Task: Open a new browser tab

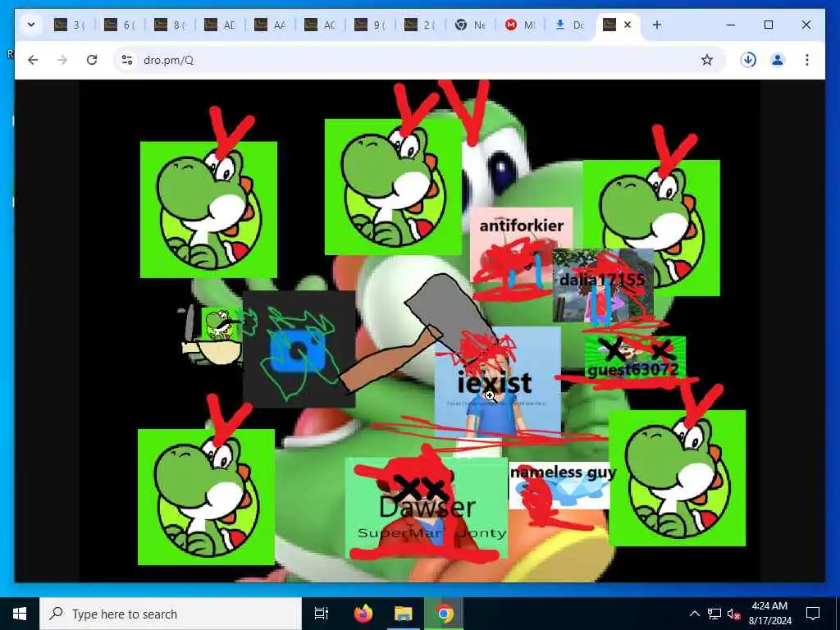Action: click(657, 25)
